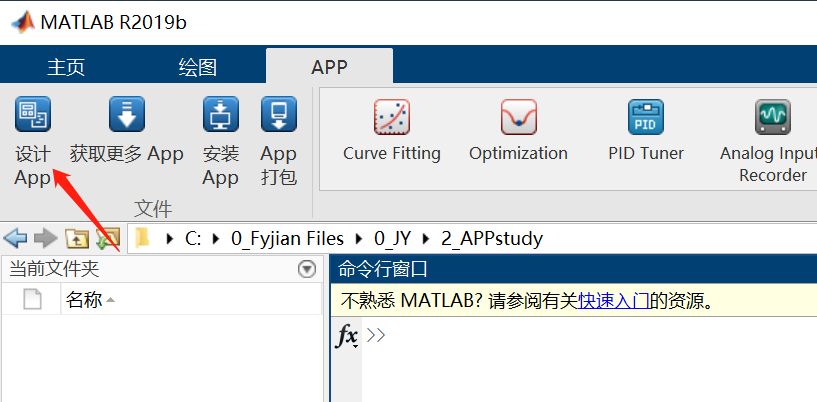
Task: Click the 2_APPstudy path segment
Action: point(492,239)
